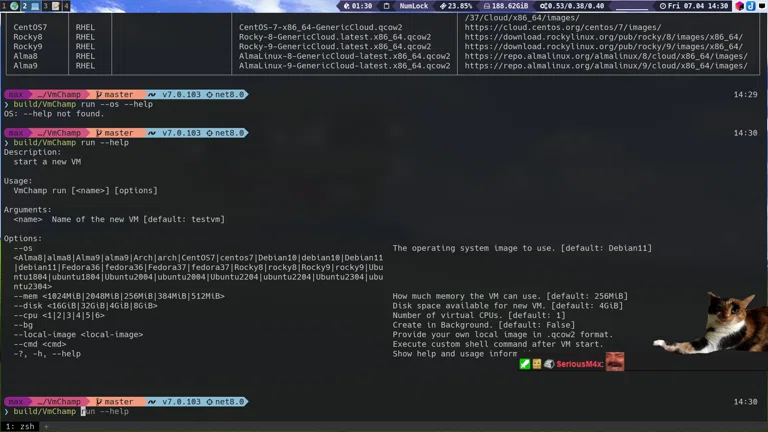Click 'Create in Background. [default: False]' description
Image resolution: width=768 pixels, height=432 pixels.
pos(483,325)
